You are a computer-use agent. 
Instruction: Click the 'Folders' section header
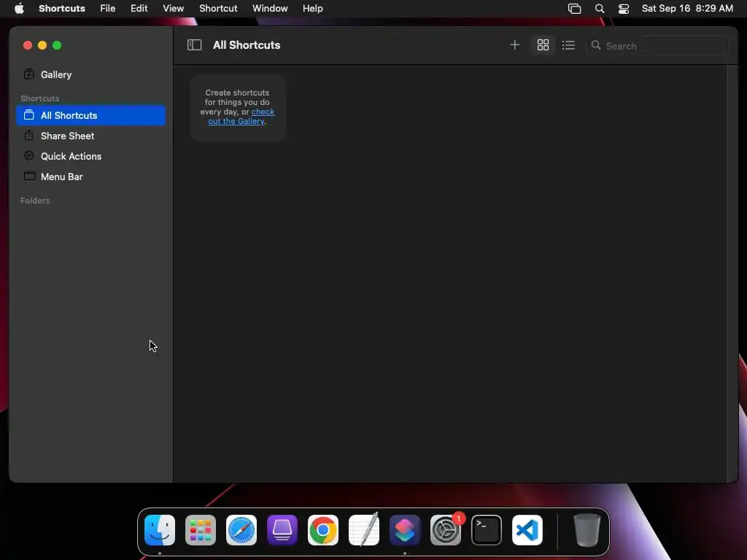coord(35,201)
